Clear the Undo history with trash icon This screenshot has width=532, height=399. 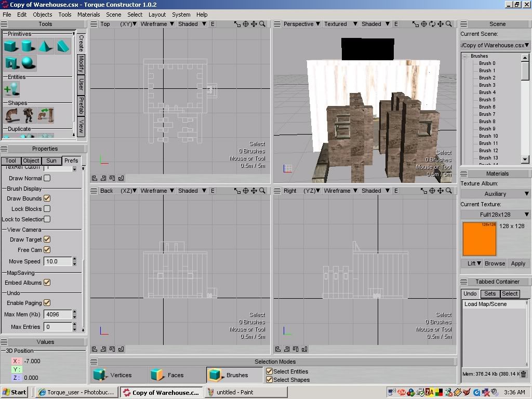pos(523,374)
